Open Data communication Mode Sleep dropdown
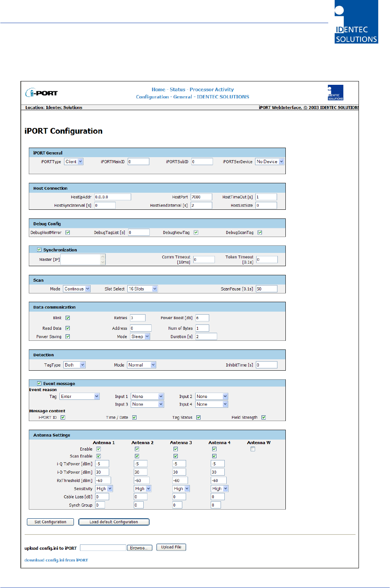The width and height of the screenshot is (390, 588). tap(140, 337)
